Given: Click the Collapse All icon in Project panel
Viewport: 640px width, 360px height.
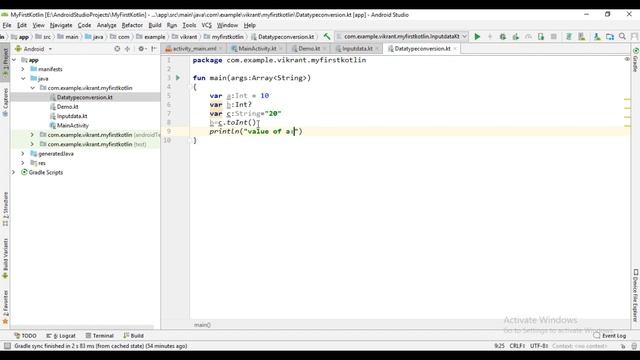Looking at the screenshot, I should coord(127,49).
